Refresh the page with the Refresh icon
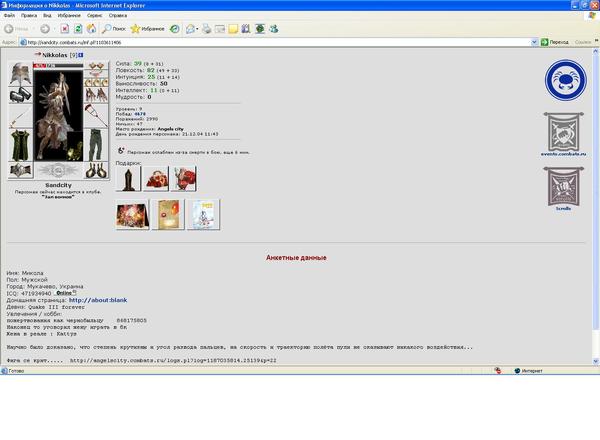The height and width of the screenshot is (440, 600). coord(78,29)
